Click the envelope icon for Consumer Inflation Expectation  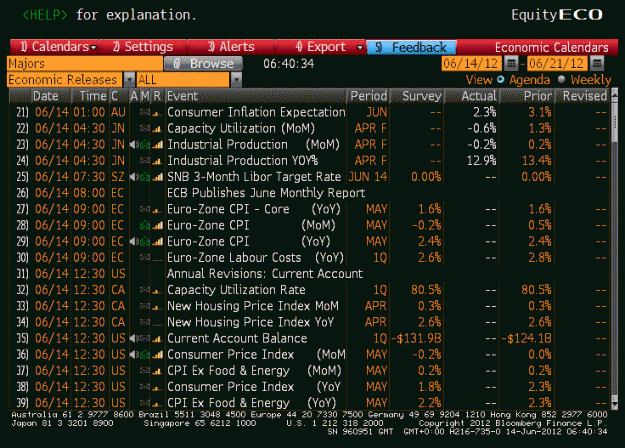(x=145, y=112)
